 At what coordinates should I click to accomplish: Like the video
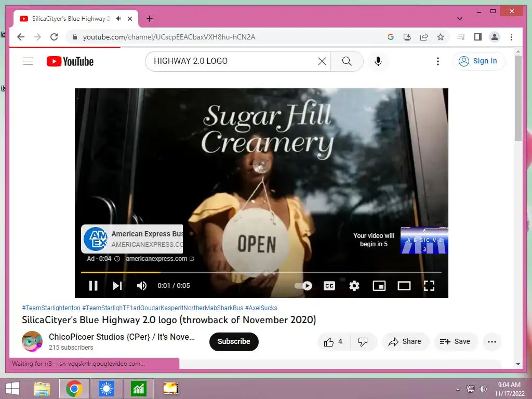tap(333, 342)
